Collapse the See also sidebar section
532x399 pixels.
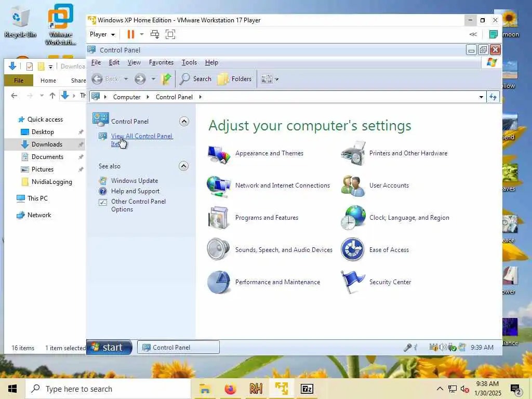click(x=183, y=166)
